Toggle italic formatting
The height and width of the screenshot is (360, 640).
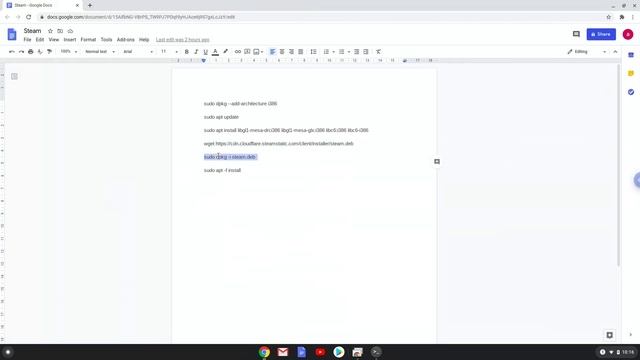pos(196,52)
